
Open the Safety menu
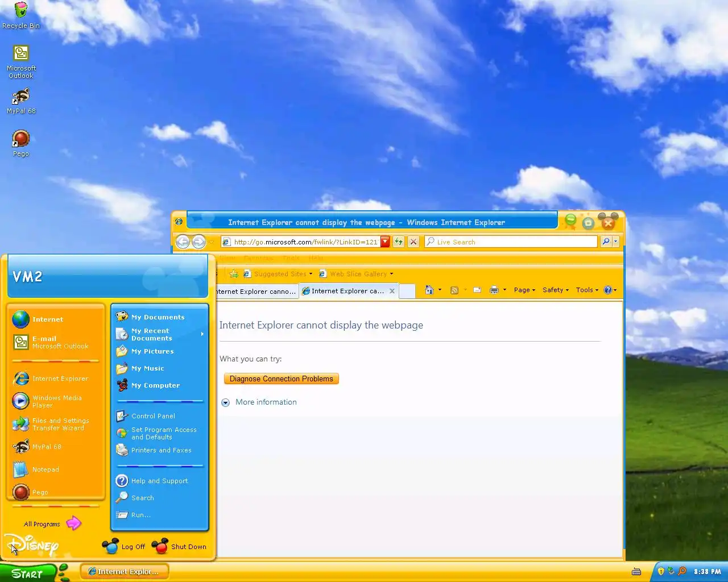(556, 290)
